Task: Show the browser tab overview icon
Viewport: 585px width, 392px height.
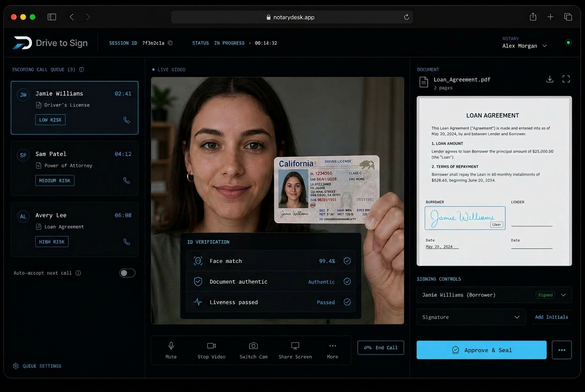Action: [568, 17]
